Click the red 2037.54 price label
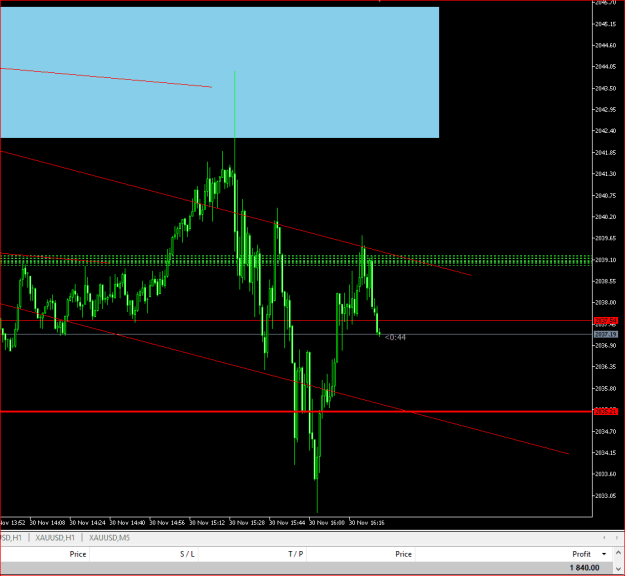This screenshot has width=625, height=576. coord(606,320)
